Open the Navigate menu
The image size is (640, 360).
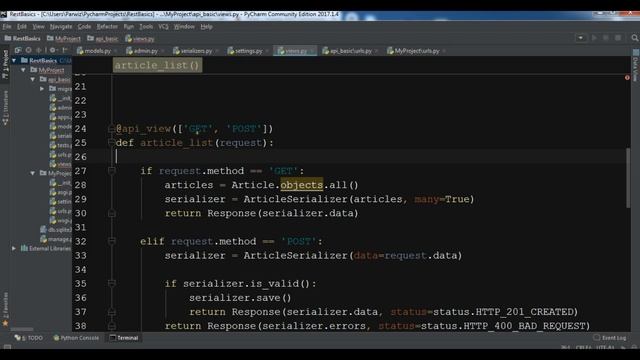tap(61, 27)
